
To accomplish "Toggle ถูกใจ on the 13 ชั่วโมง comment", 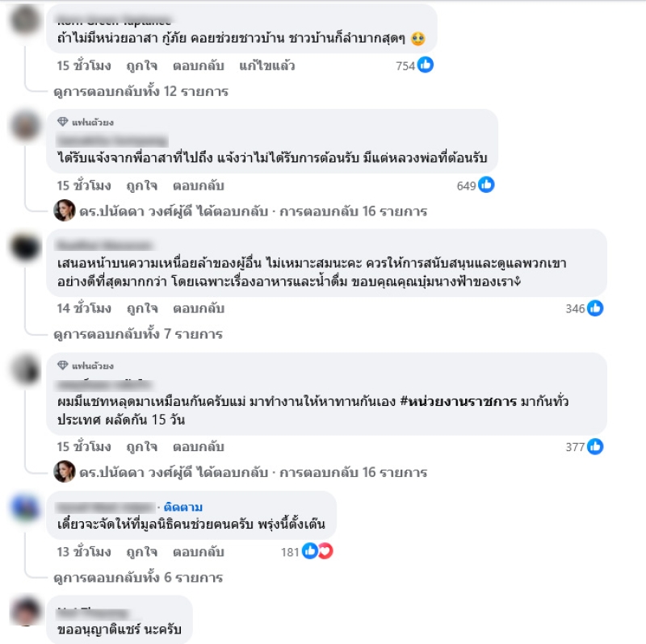I will [142, 552].
